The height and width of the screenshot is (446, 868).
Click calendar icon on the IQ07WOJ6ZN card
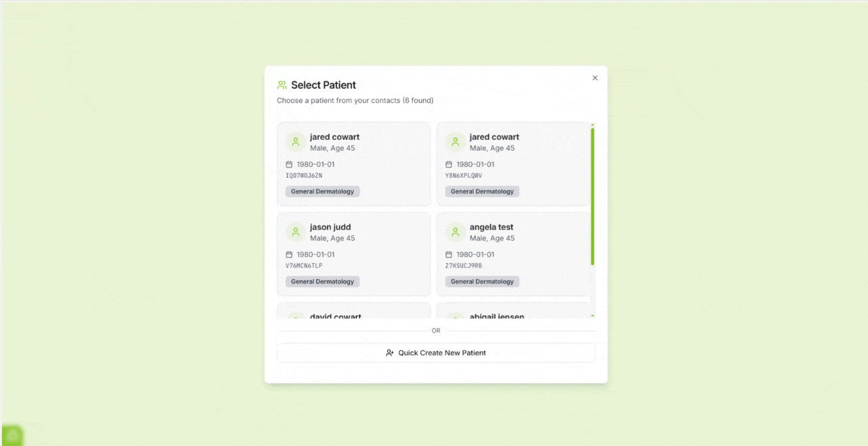(290, 164)
